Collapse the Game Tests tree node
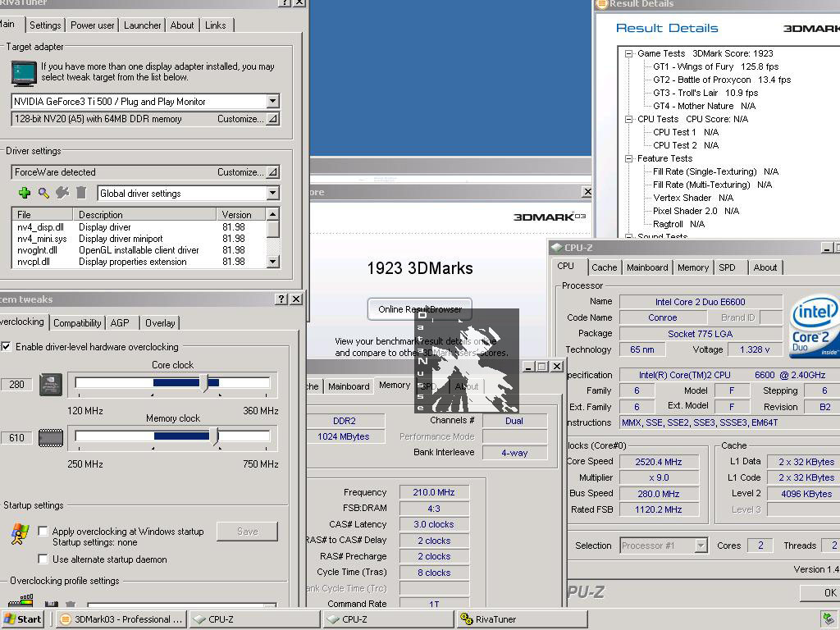 pos(629,53)
